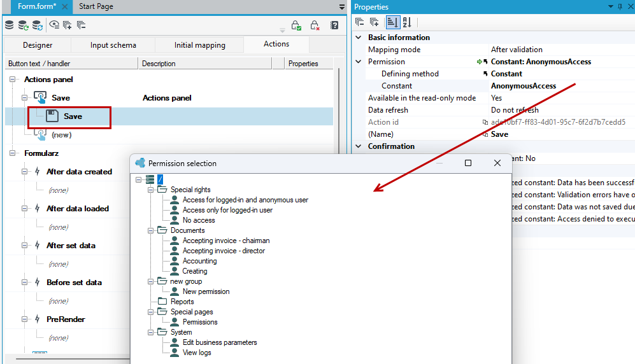
Task: Collapse the Before set data event node
Action: [25, 283]
